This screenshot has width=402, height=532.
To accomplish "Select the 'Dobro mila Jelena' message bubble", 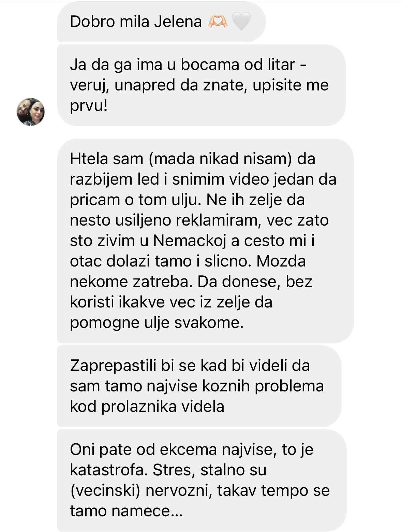I will tap(161, 21).
